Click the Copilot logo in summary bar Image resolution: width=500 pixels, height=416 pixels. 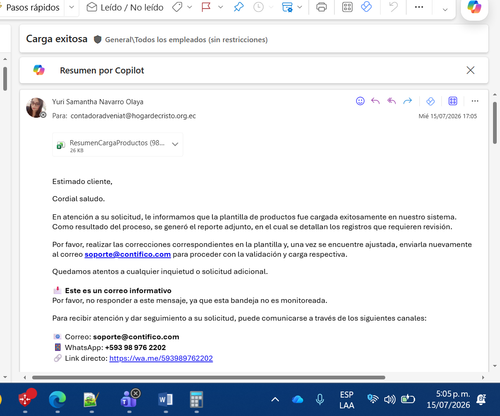click(x=39, y=70)
